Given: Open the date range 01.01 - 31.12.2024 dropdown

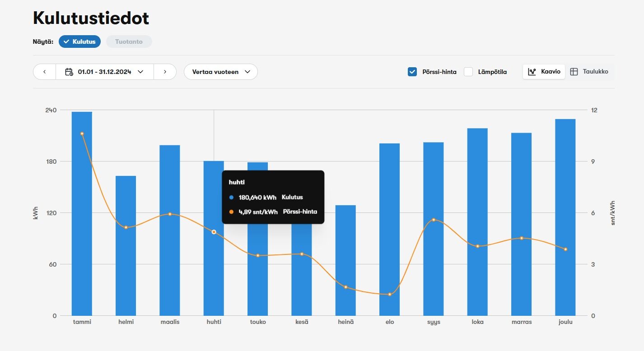Looking at the screenshot, I should click(x=104, y=72).
